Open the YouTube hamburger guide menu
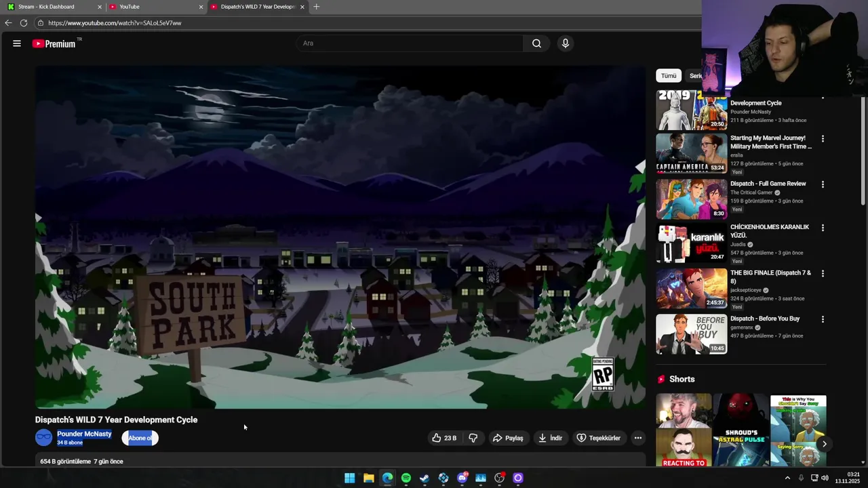This screenshot has width=868, height=488. coord(16,43)
